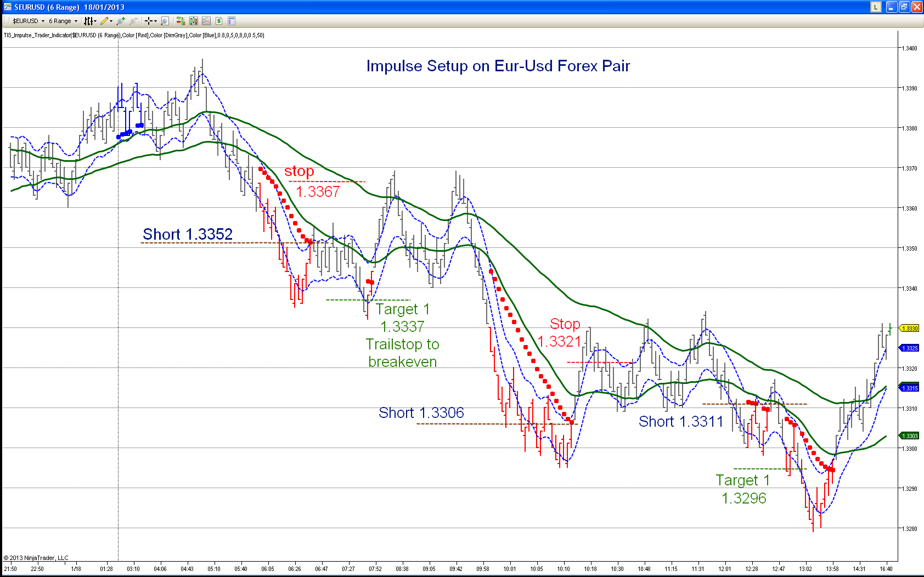
Task: Click the grayed-out zoom-out magnifier icon
Action: (133, 21)
